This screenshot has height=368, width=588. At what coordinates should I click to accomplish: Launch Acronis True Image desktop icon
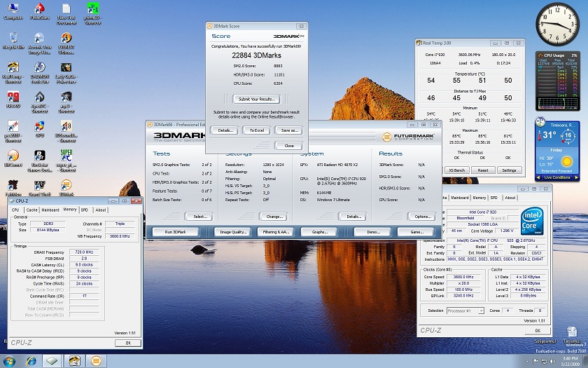point(39,43)
